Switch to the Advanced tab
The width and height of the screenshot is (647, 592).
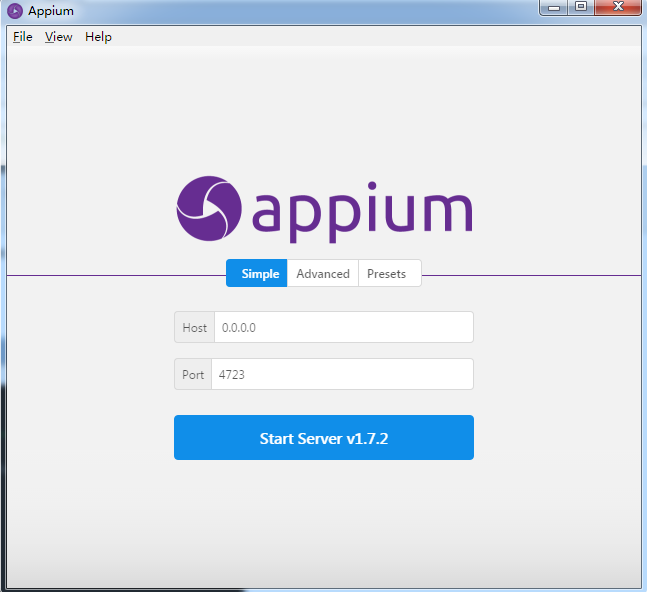point(323,273)
